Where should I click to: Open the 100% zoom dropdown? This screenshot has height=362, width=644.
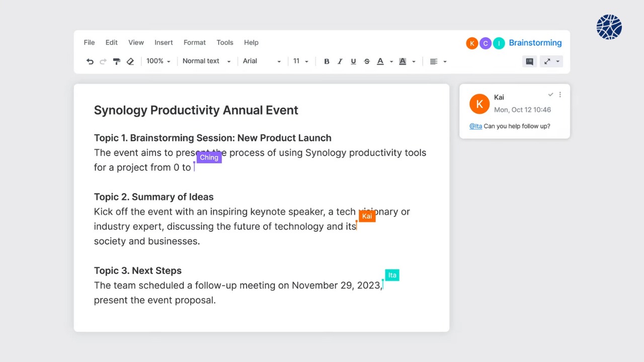(x=158, y=61)
